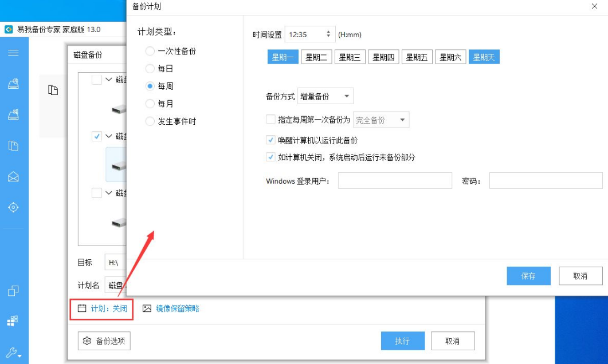The height and width of the screenshot is (364, 608).
Task: Toggle the 星期六 weekday button
Action: pos(450,57)
